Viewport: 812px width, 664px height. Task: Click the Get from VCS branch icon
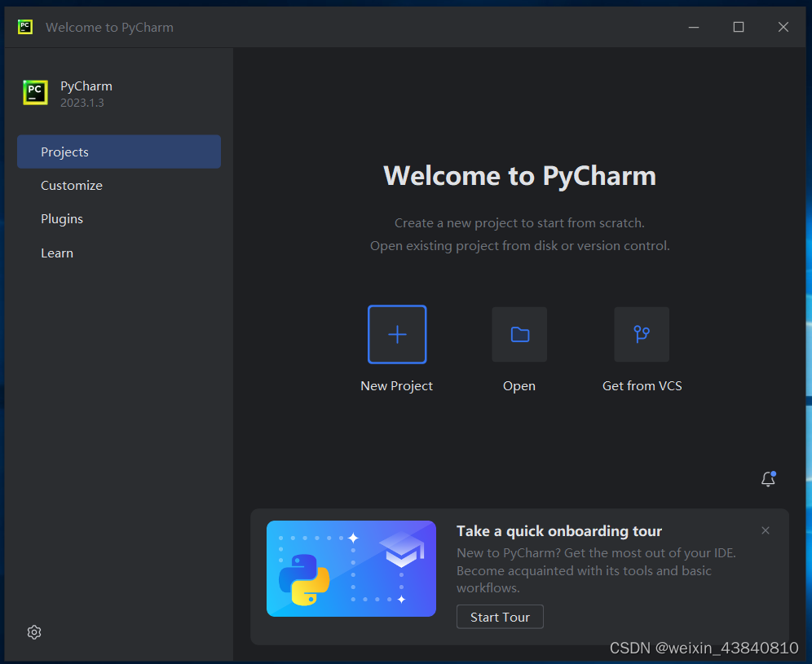tap(642, 334)
